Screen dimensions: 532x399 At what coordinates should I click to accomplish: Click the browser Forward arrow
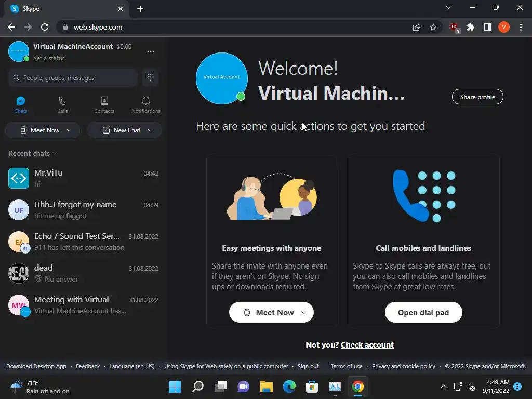click(x=28, y=27)
